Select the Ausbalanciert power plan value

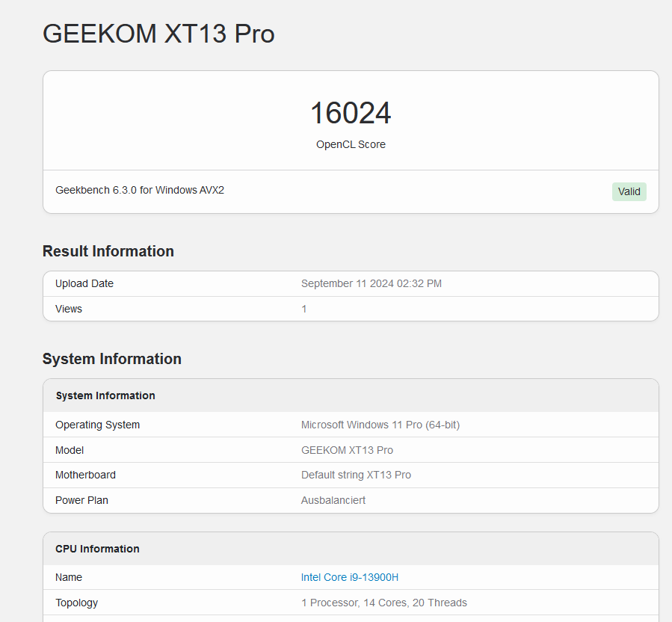click(333, 500)
